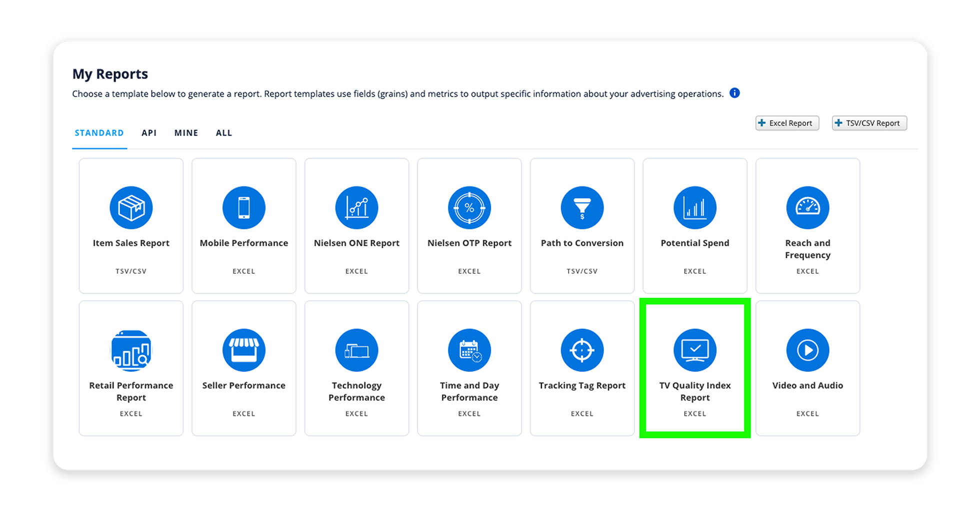This screenshot has width=980, height=528.
Task: Click the blue info icon beside description
Action: [x=734, y=93]
